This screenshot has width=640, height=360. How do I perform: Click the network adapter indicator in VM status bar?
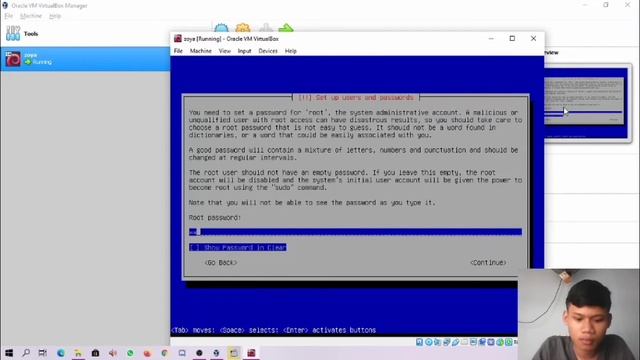[x=447, y=342]
